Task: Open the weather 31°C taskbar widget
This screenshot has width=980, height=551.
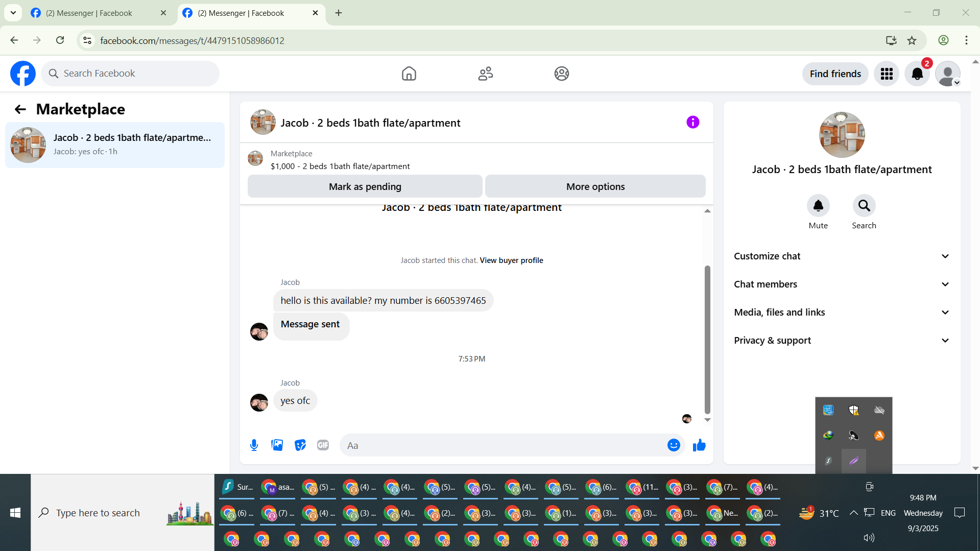Action: [x=819, y=513]
